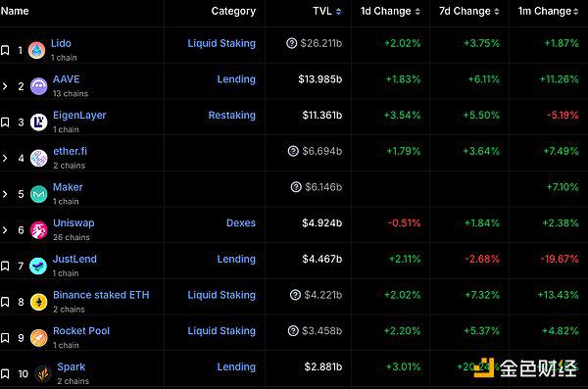This screenshot has width=588, height=389.
Task: Click the Binance staked ETH logo icon
Action: coord(38,302)
